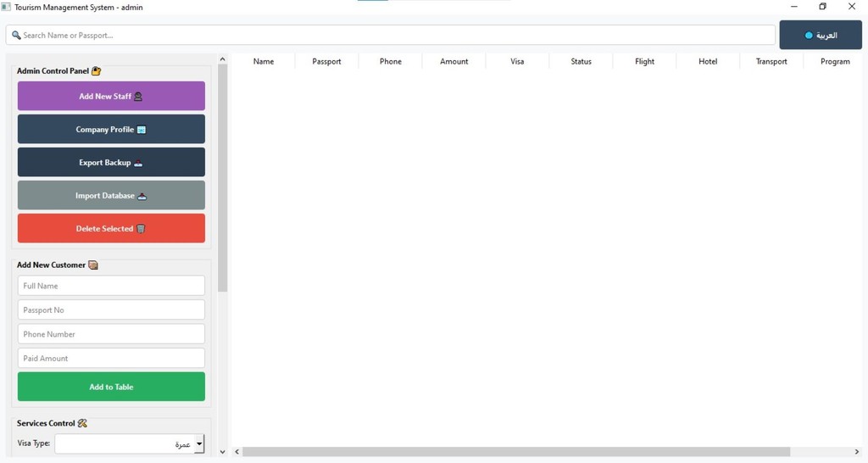Sort by the Amount column header
This screenshot has width=868, height=463.
coord(454,61)
